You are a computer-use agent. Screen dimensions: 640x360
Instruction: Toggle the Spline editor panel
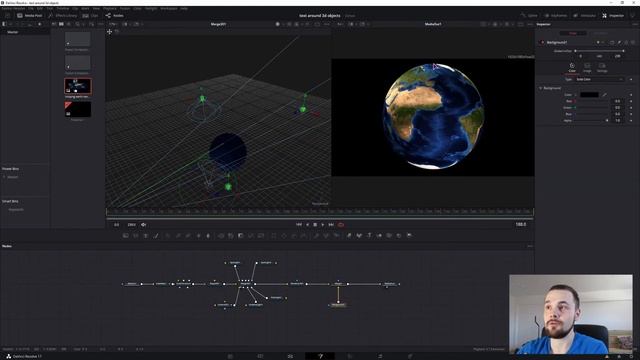tap(529, 16)
